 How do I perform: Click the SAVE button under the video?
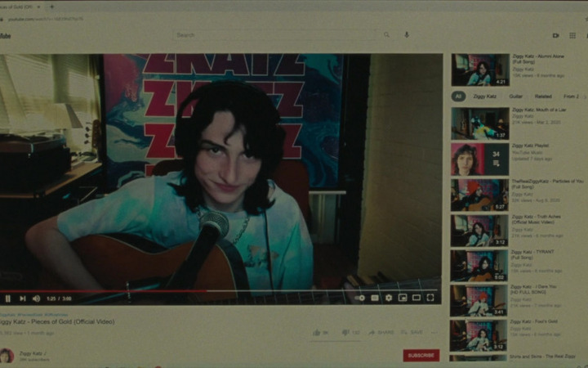[x=412, y=332]
